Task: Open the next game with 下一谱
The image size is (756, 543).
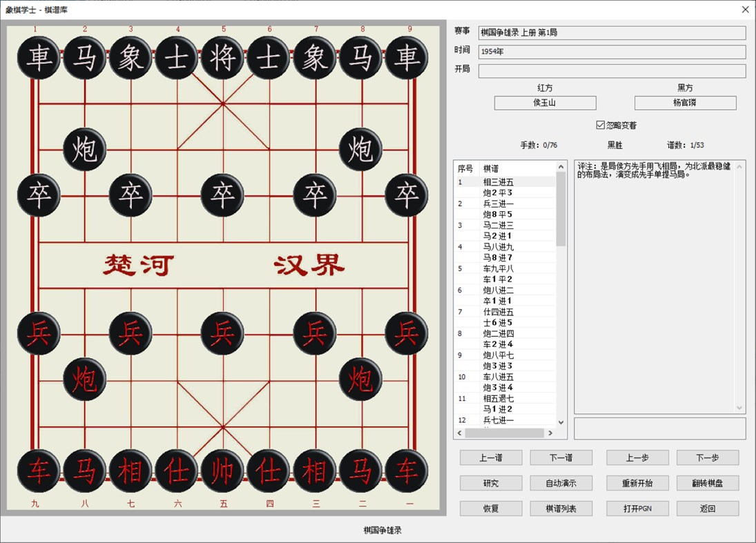Action: pos(561,457)
